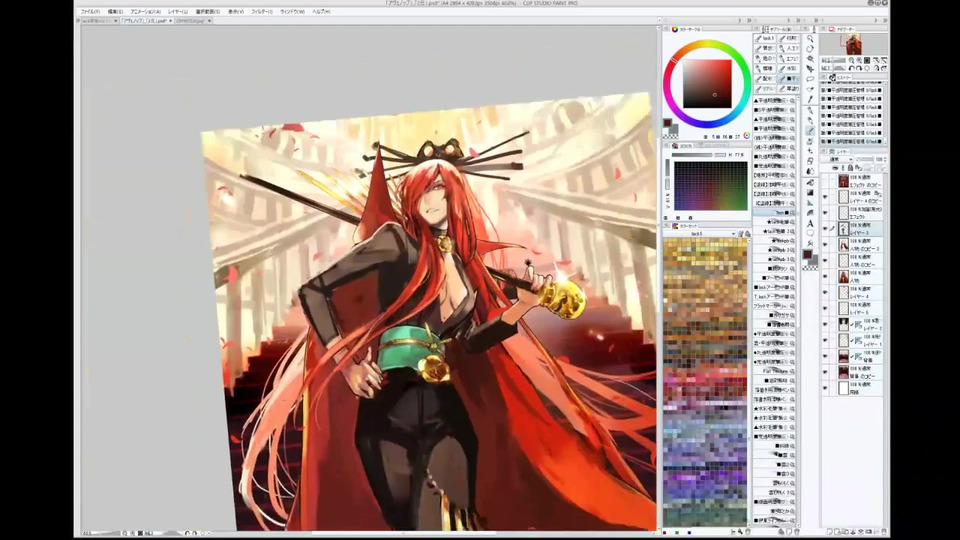This screenshot has height=540, width=960.
Task: Select the Flat Texture sub tool
Action: pos(774,371)
